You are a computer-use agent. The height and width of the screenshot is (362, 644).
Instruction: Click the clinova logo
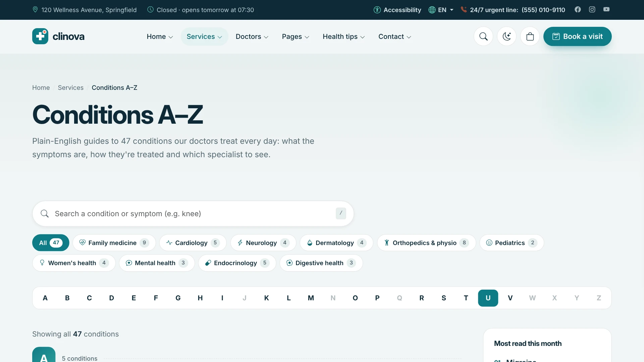58,36
